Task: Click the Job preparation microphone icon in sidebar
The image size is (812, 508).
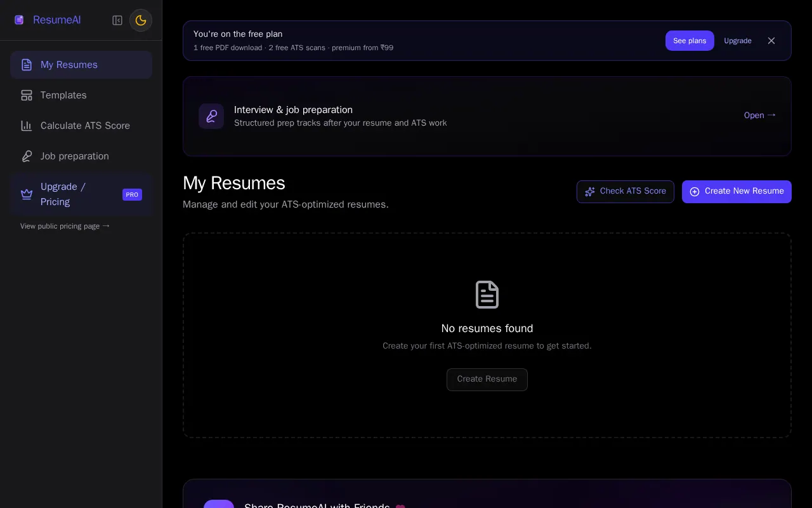Action: pyautogui.click(x=27, y=156)
